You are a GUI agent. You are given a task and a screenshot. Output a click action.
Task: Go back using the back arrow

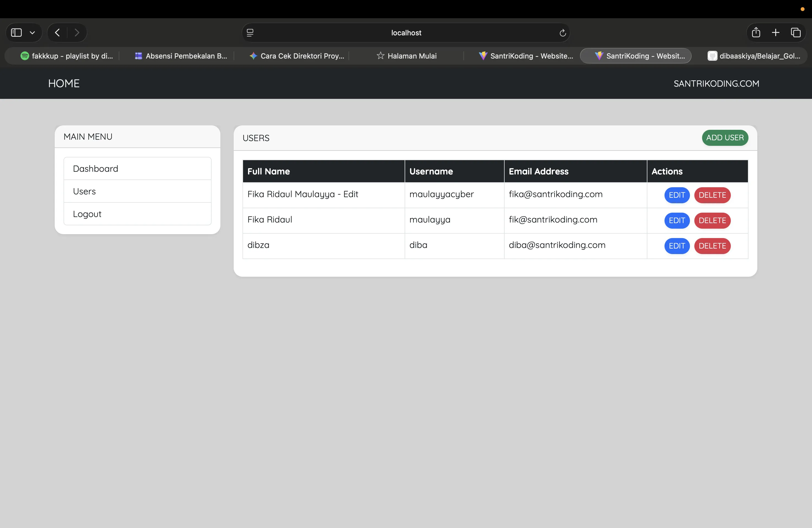point(57,33)
